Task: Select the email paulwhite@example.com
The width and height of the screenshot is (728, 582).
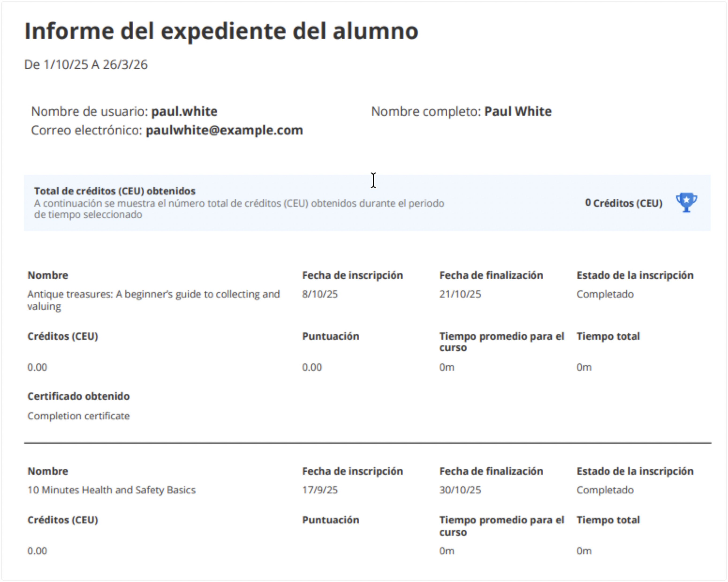Action: pos(224,130)
